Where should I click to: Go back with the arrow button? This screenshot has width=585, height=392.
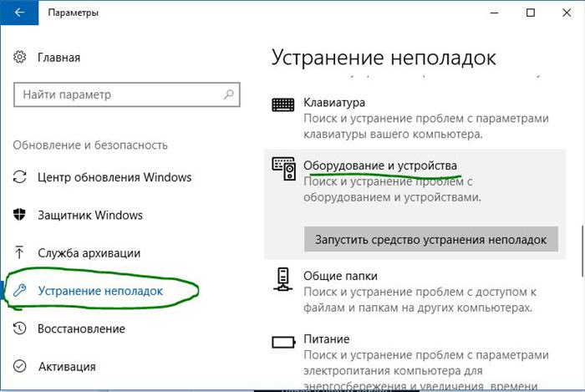pos(19,13)
